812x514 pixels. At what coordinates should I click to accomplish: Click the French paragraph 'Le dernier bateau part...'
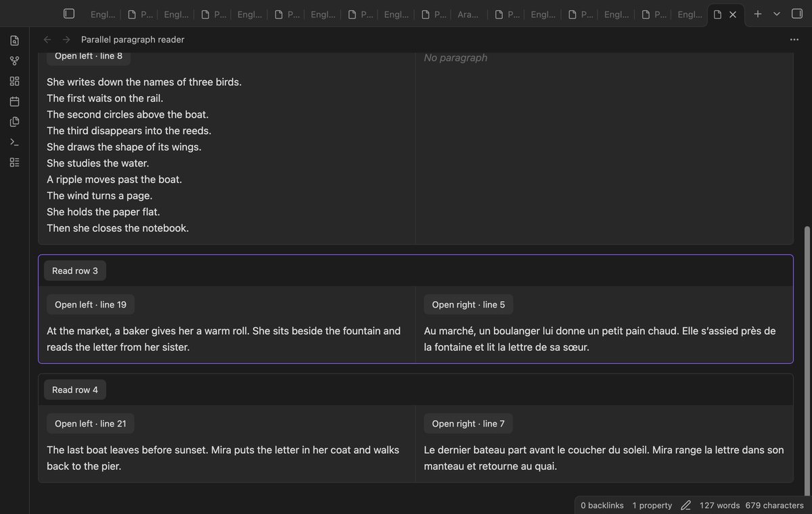(604, 458)
